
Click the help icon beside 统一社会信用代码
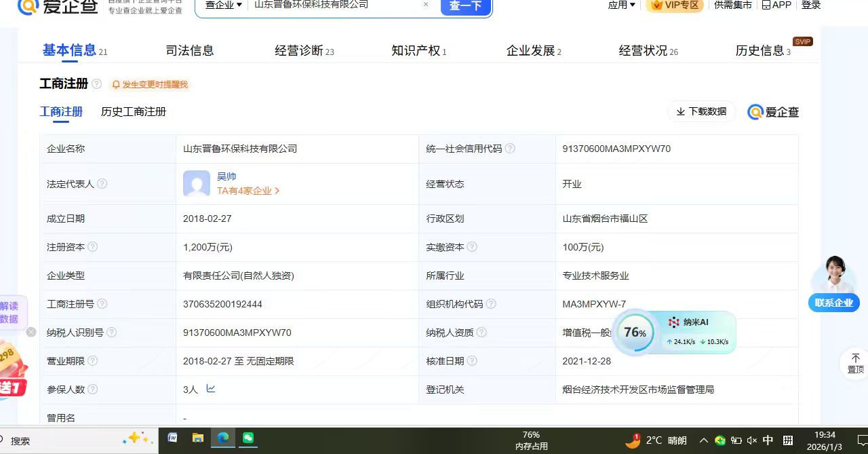[x=510, y=149]
